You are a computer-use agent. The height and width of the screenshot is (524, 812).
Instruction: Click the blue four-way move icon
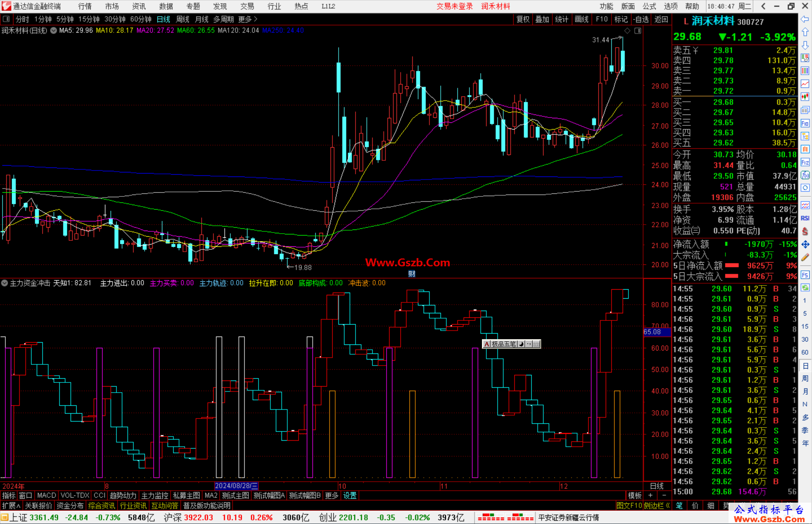(x=805, y=245)
